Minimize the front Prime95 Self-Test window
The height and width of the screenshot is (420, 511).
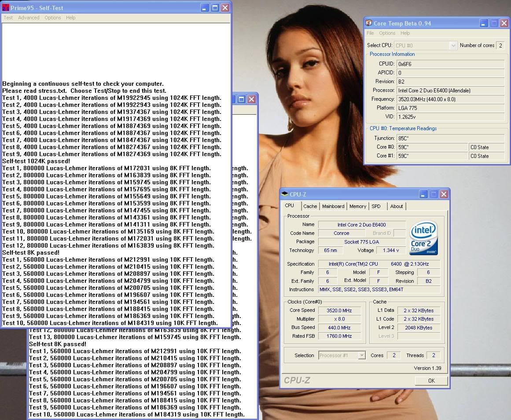click(205, 8)
